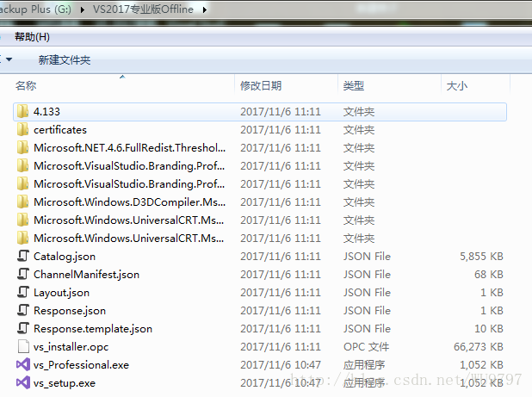Sort by the 修改日期 column header
The height and width of the screenshot is (397, 532).
(x=261, y=85)
